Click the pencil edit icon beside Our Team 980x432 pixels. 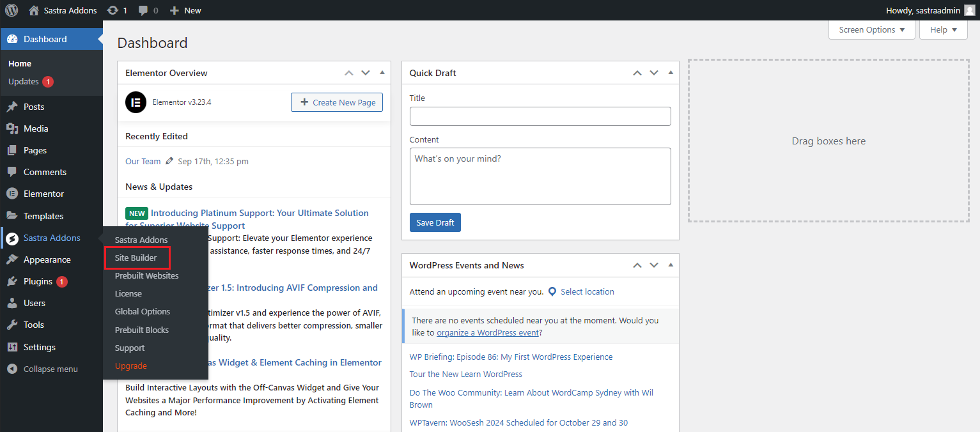click(169, 161)
